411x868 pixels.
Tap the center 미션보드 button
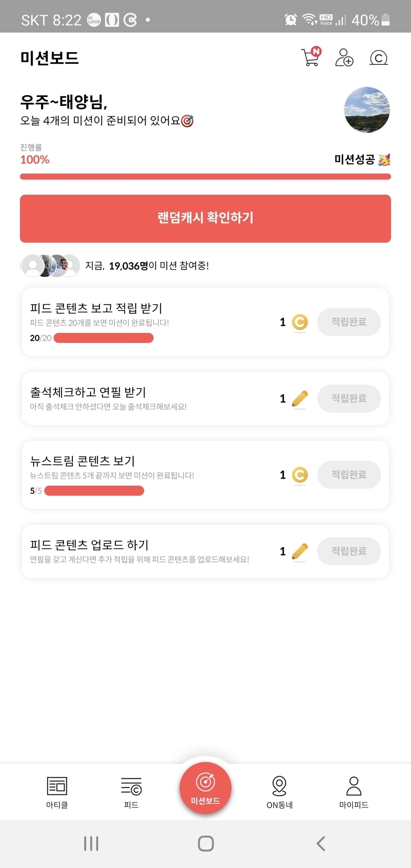pyautogui.click(x=205, y=788)
